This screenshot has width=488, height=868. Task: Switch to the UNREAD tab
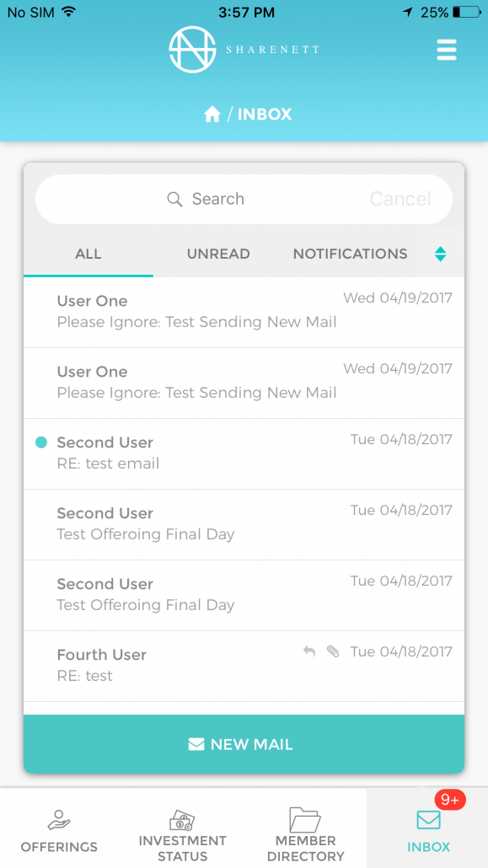pyautogui.click(x=218, y=255)
